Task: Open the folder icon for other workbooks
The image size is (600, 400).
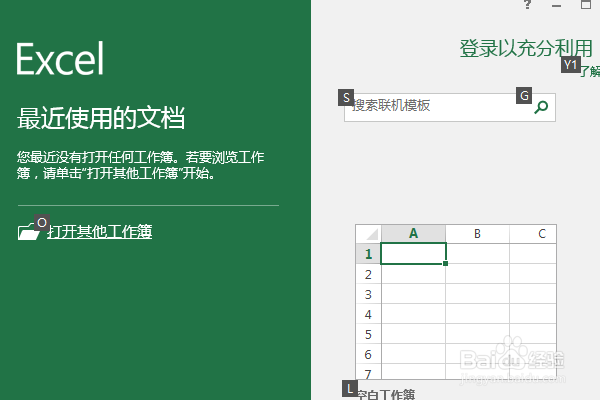Action: tap(28, 232)
